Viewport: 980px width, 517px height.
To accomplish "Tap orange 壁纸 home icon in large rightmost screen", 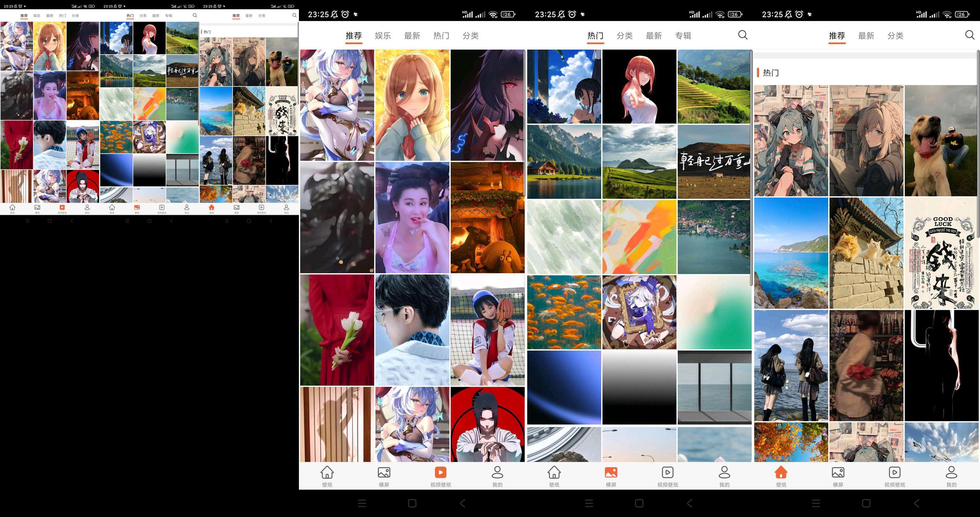I will click(781, 472).
